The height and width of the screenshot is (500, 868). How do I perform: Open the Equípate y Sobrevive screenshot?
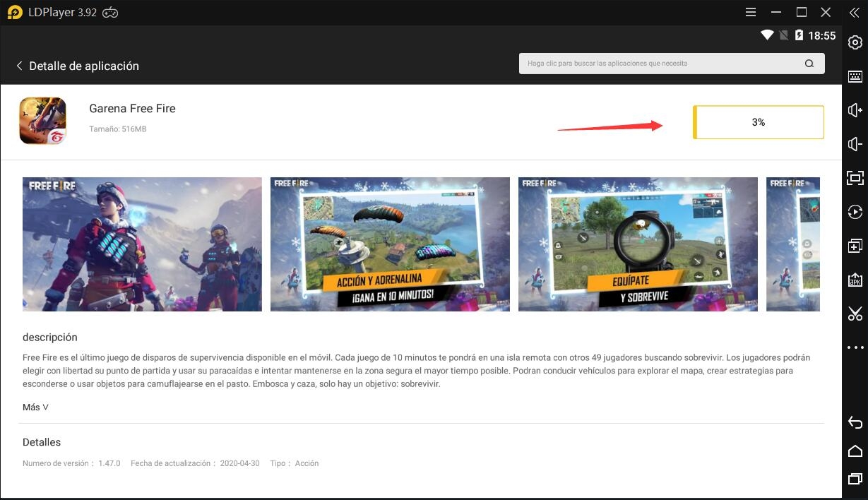(x=638, y=244)
